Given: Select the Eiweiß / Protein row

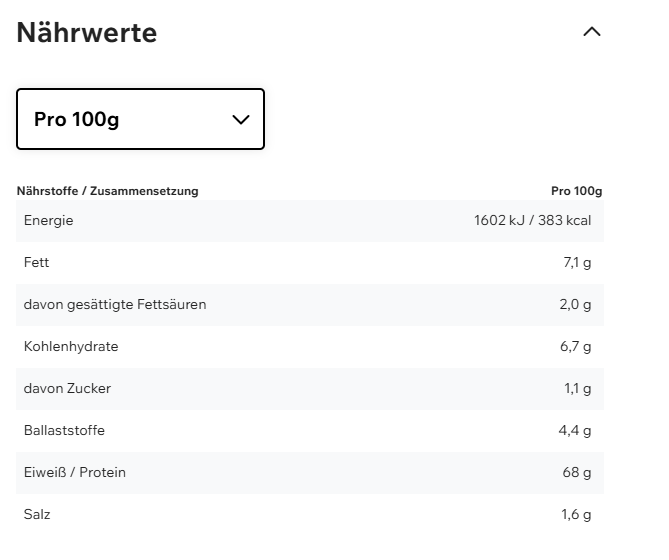Looking at the screenshot, I should coord(309,473).
